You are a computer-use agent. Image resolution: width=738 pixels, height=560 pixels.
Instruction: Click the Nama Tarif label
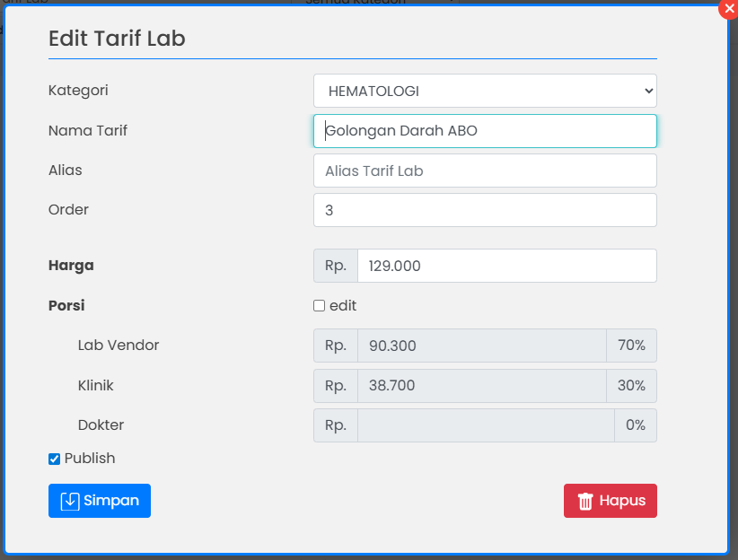pos(88,131)
